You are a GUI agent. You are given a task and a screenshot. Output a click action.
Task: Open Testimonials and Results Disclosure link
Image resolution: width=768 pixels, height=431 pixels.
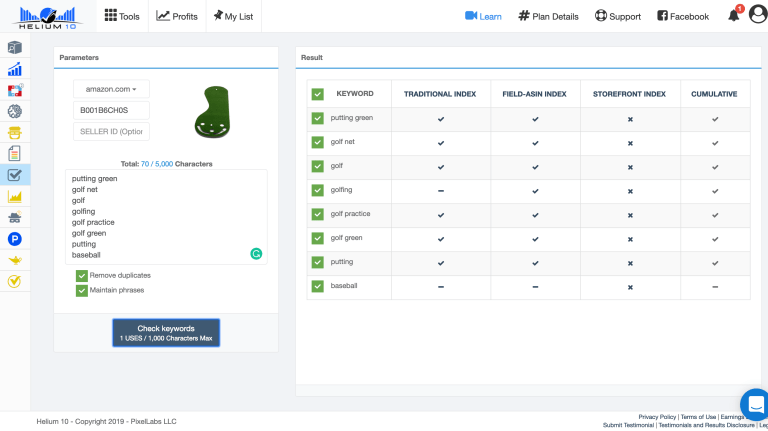pyautogui.click(x=706, y=425)
